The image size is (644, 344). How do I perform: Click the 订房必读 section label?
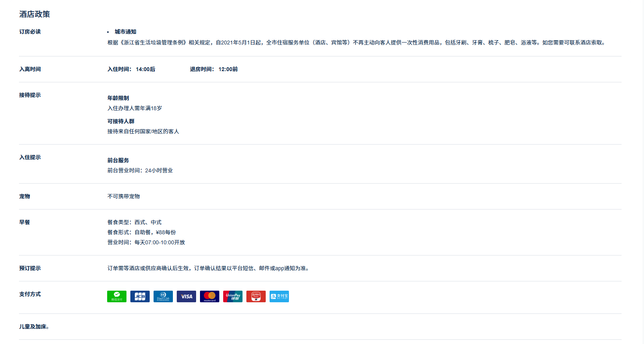pos(30,32)
